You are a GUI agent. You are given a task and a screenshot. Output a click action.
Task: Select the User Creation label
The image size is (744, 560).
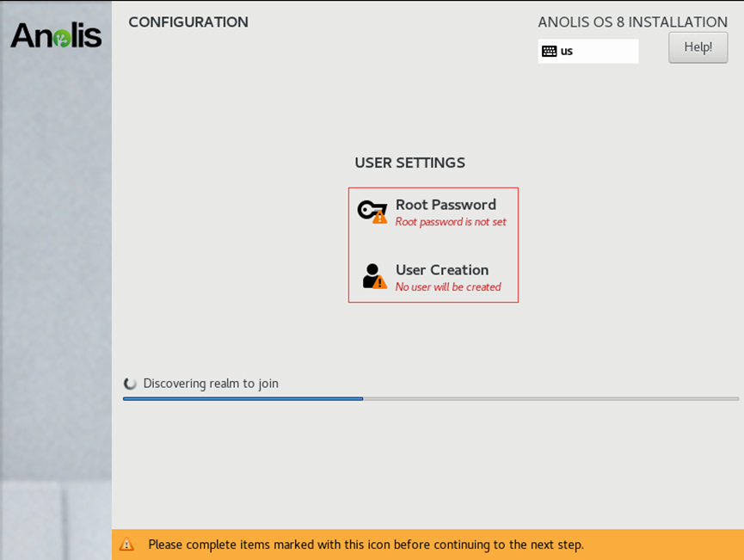[x=442, y=270]
